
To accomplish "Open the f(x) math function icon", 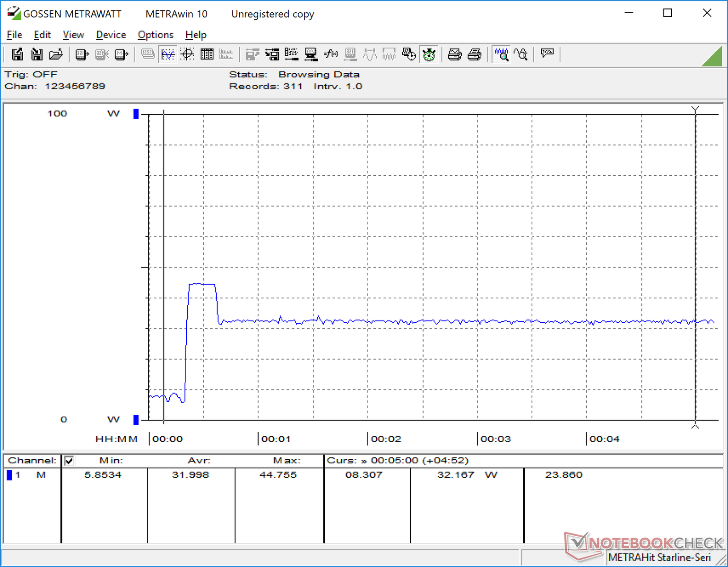I will [x=330, y=54].
